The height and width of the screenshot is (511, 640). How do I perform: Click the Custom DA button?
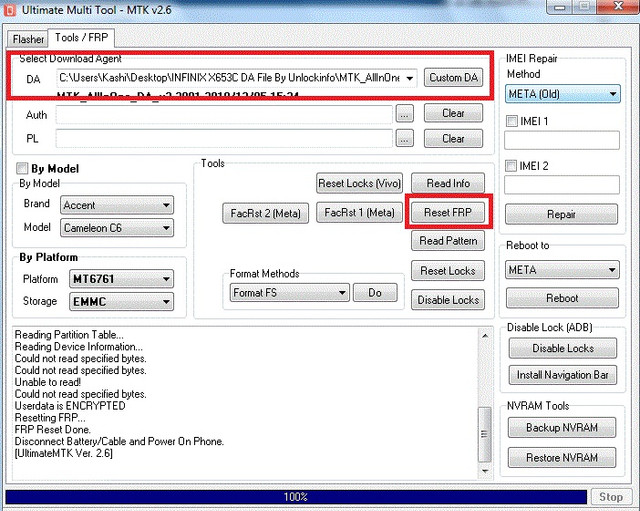click(453, 78)
